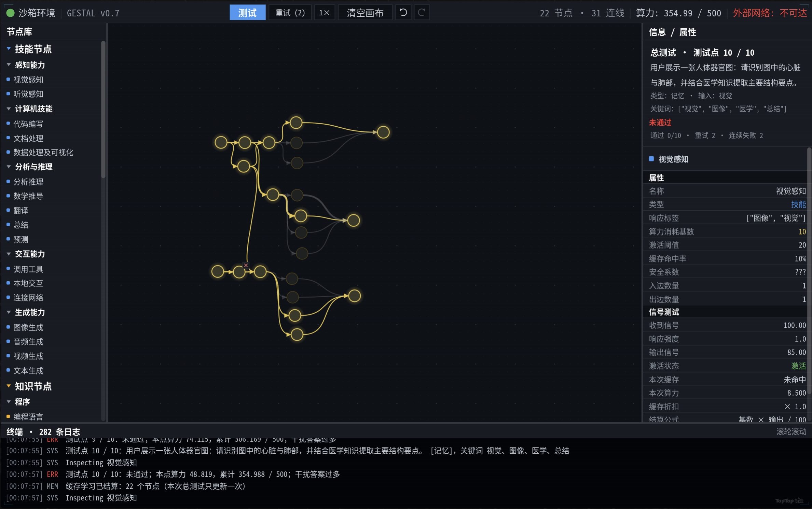Viewport: 812px width, 509px height.
Task: Collapse the 知识节点 section
Action: pos(9,386)
